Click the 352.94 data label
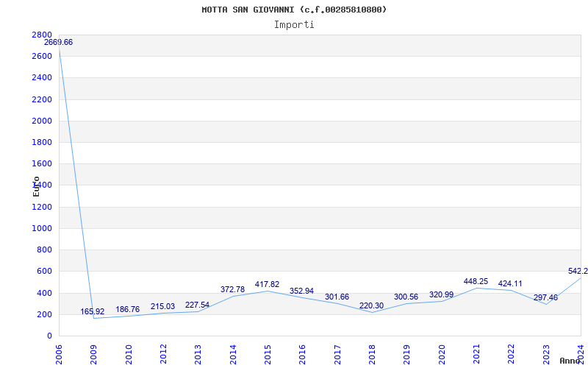 tap(301, 291)
